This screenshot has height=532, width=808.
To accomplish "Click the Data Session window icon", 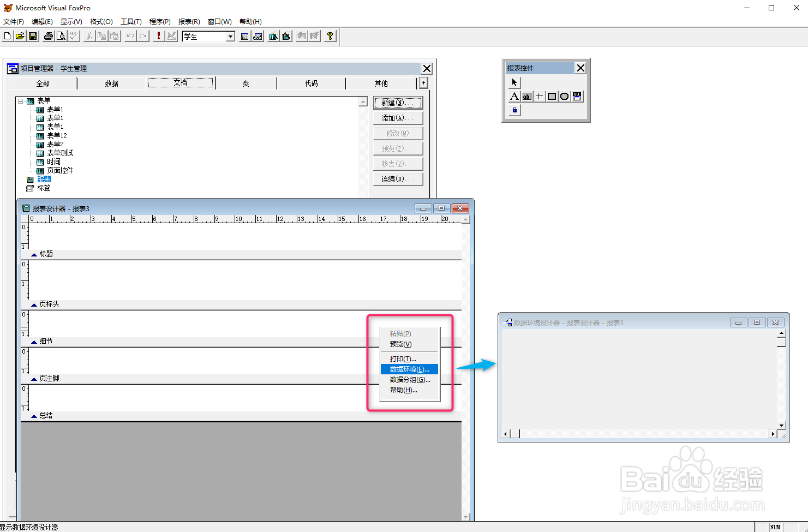I will click(258, 36).
